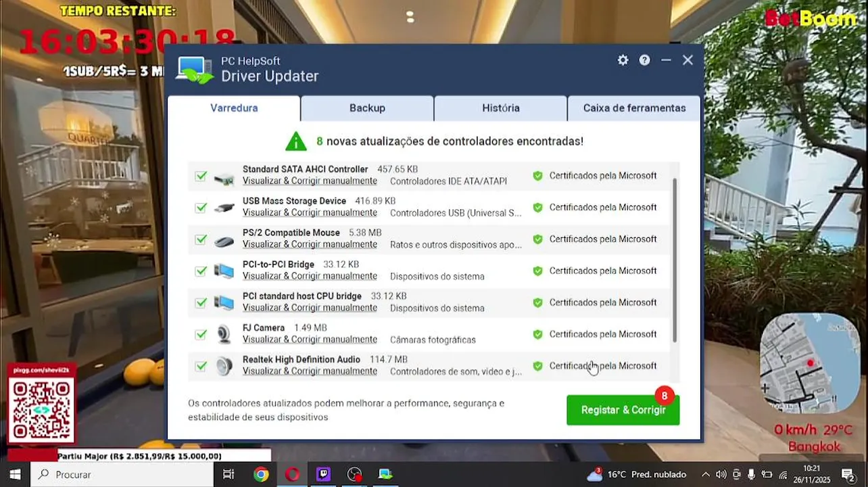Click Visualizar & Corrigir manualmente for USB Mass Storage
The width and height of the screenshot is (868, 487).
[310, 213]
